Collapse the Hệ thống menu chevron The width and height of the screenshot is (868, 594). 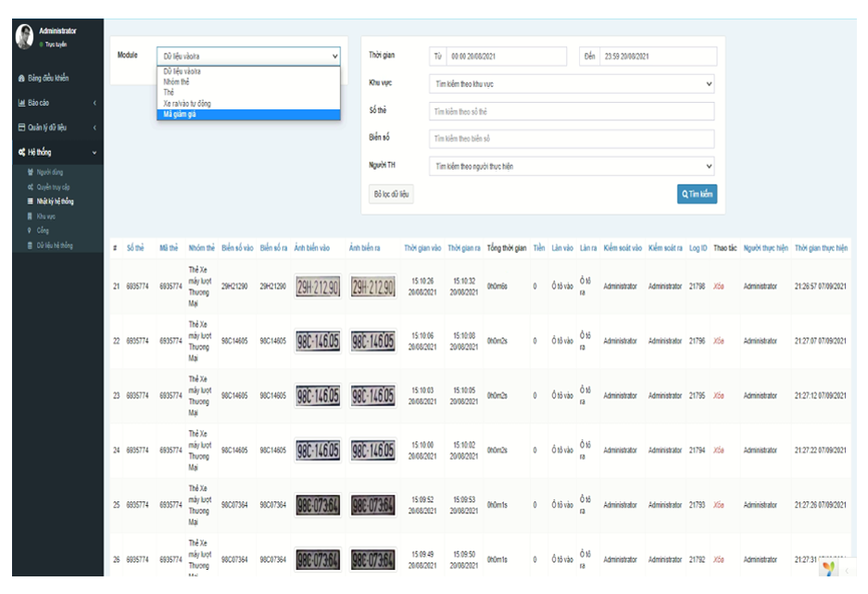pos(94,152)
